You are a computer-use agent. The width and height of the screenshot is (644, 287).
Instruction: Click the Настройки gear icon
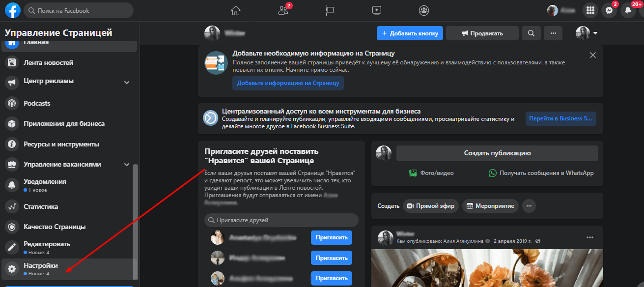[x=11, y=268]
